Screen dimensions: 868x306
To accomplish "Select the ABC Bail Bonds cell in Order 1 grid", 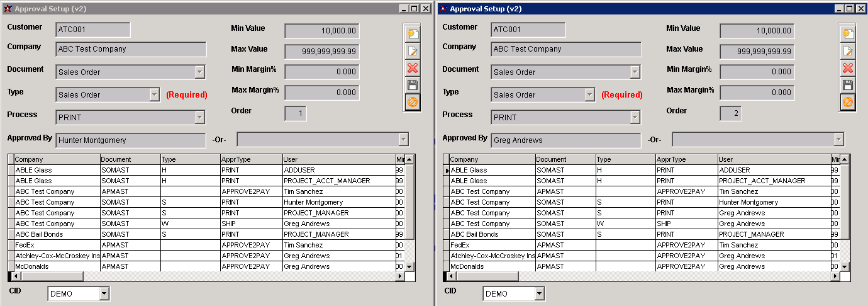I will coord(57,234).
